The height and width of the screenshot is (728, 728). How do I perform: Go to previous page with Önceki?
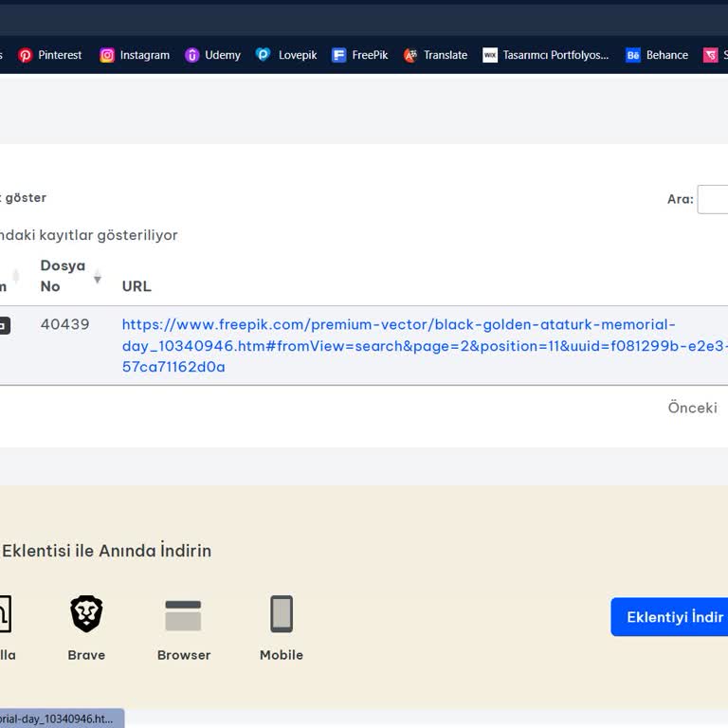tap(692, 408)
